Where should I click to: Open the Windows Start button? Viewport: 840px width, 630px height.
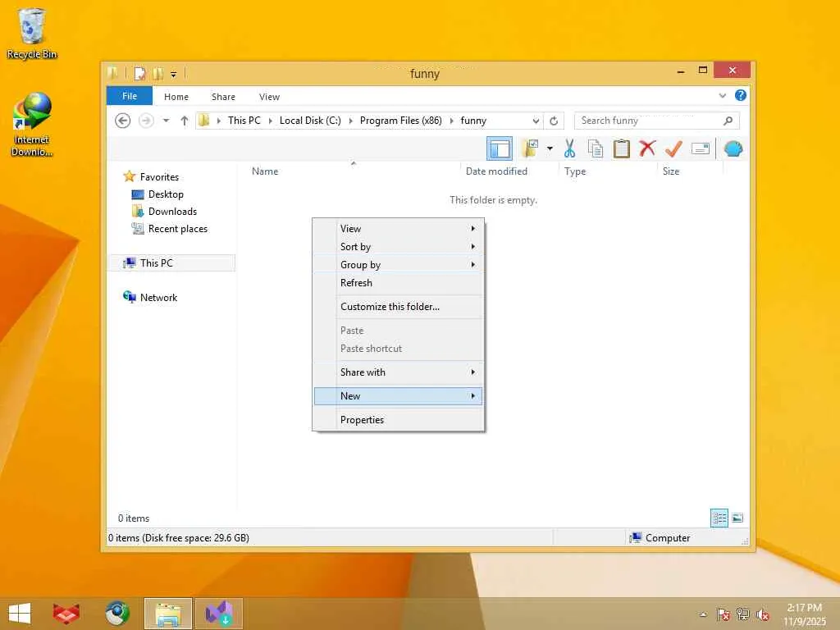point(20,614)
